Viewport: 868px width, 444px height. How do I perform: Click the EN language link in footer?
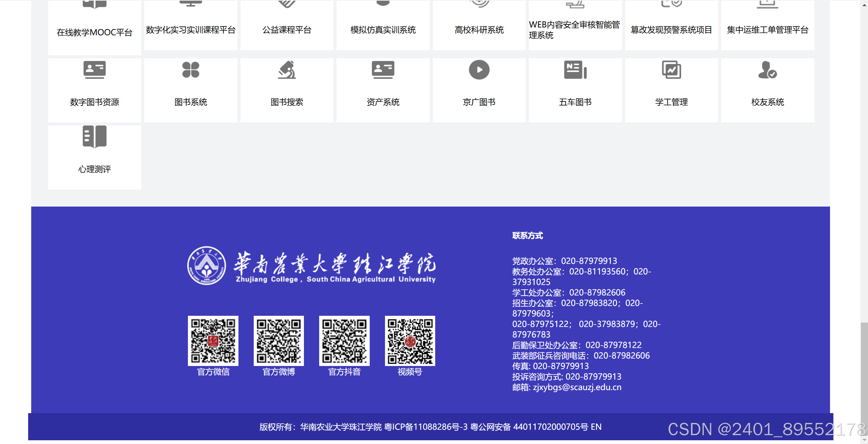(596, 427)
